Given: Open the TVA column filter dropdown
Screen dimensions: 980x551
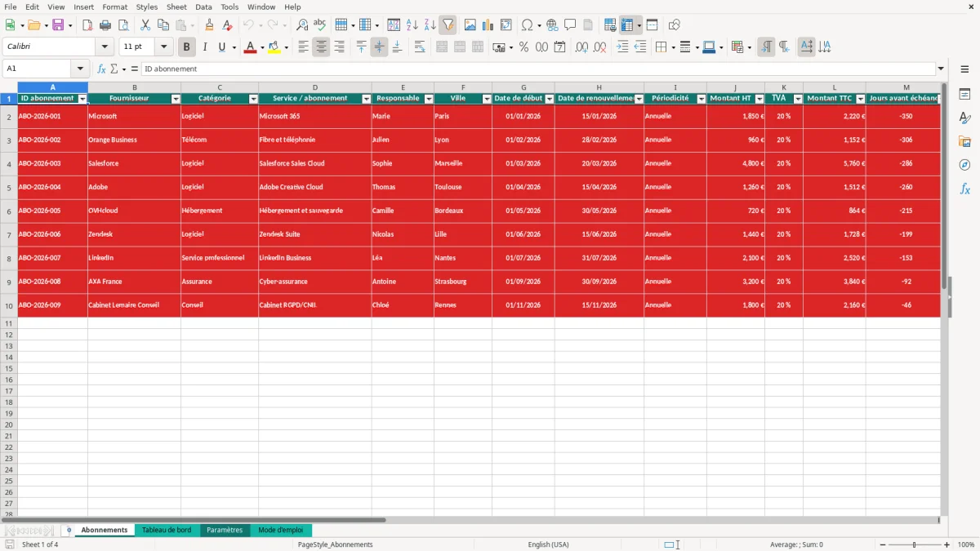Looking at the screenshot, I should point(798,99).
